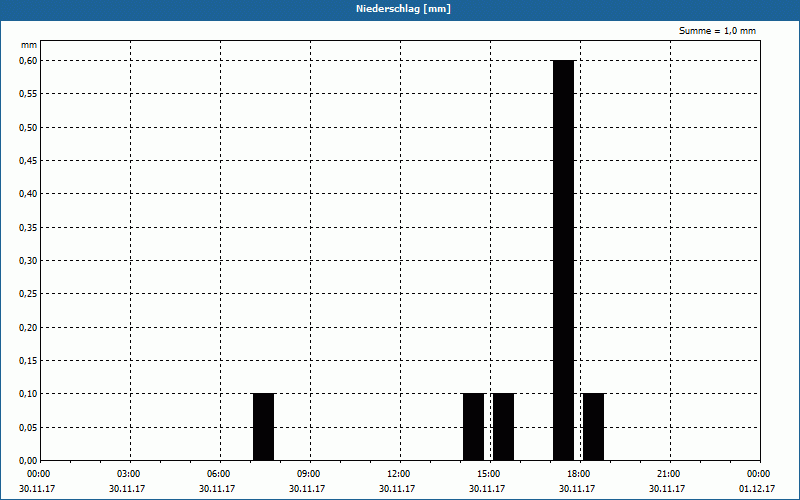Select the tallest bar reaching 0,60 mm
This screenshot has height=500, width=800.
pyautogui.click(x=564, y=260)
